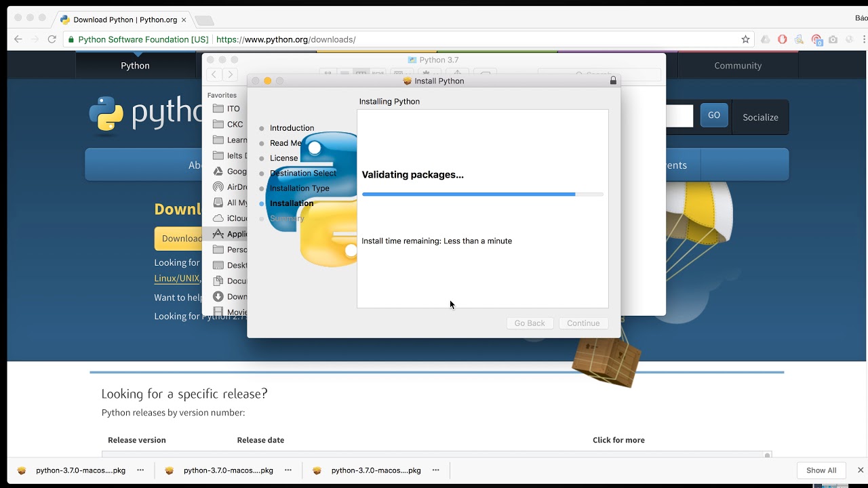Click the Go Back button in installer
This screenshot has width=868, height=488.
[x=530, y=323]
